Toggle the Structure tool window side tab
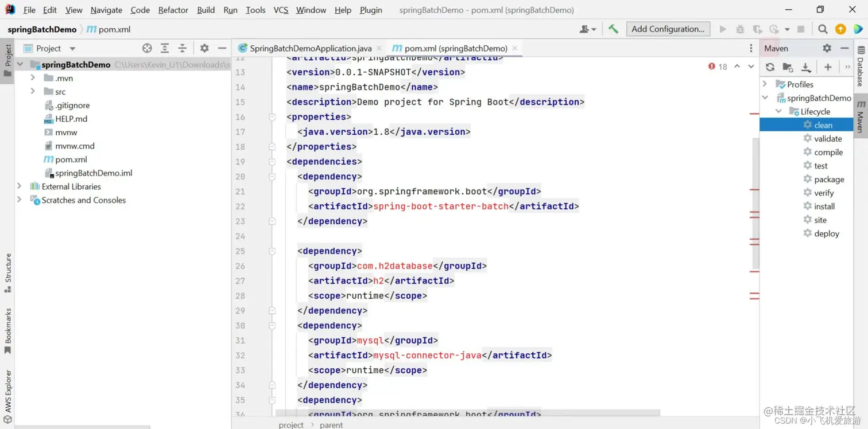Viewport: 868px width, 429px height. pos(7,273)
